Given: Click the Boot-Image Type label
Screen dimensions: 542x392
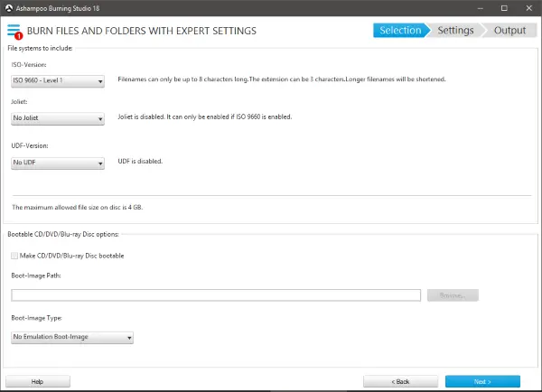Looking at the screenshot, I should pyautogui.click(x=37, y=318).
